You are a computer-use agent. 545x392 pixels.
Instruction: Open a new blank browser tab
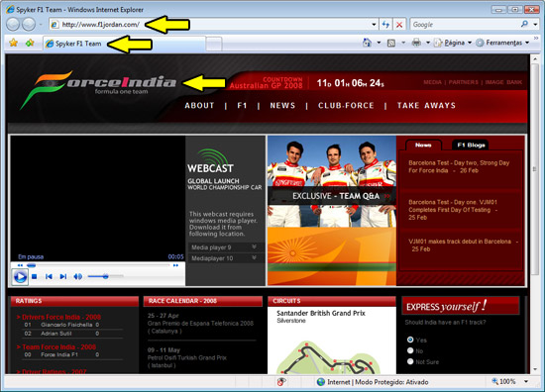(x=214, y=44)
